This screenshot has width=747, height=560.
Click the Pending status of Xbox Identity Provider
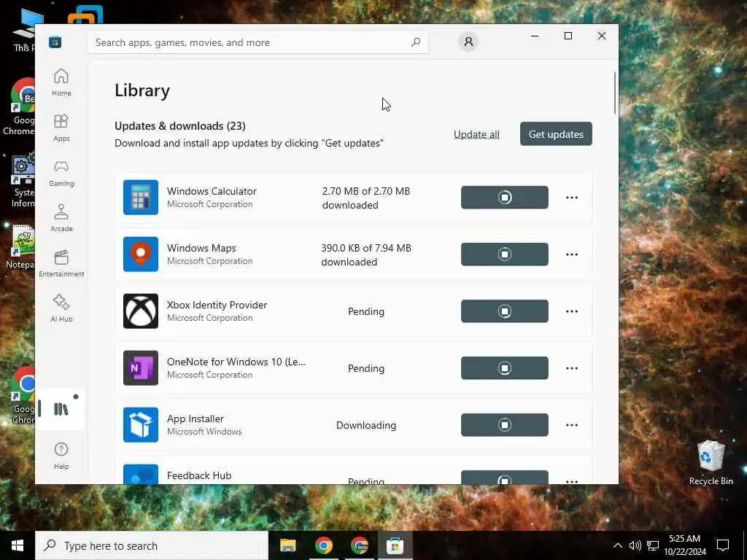click(x=366, y=311)
